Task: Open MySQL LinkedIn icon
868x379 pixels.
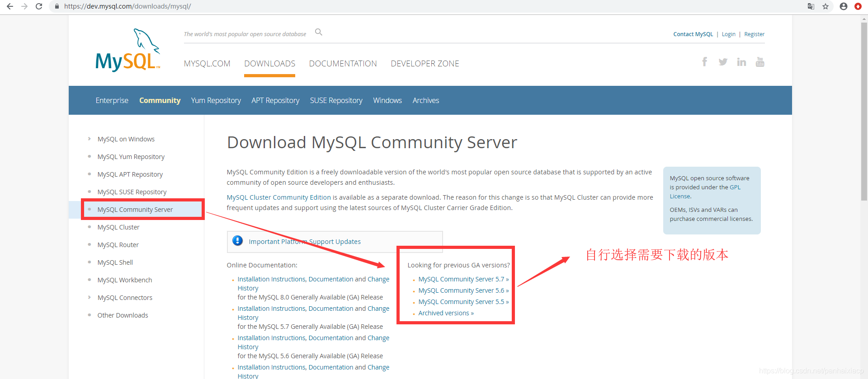Action: [x=741, y=62]
